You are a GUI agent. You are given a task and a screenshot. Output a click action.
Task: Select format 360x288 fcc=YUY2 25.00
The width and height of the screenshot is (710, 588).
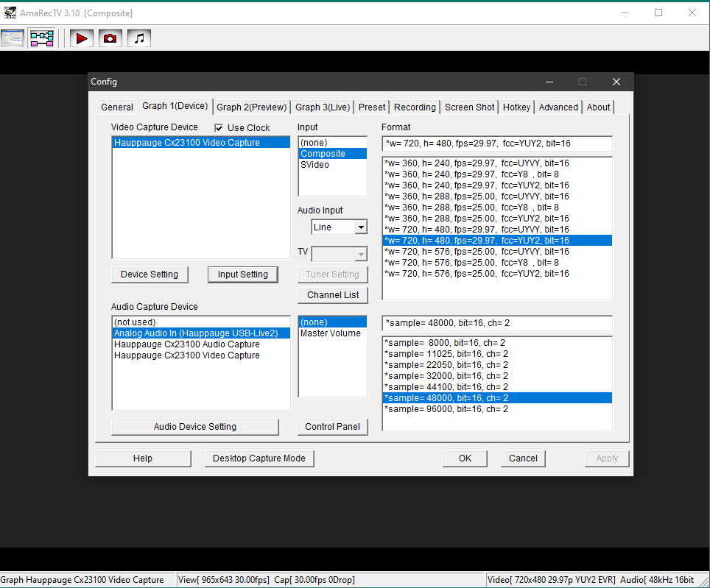(x=497, y=219)
